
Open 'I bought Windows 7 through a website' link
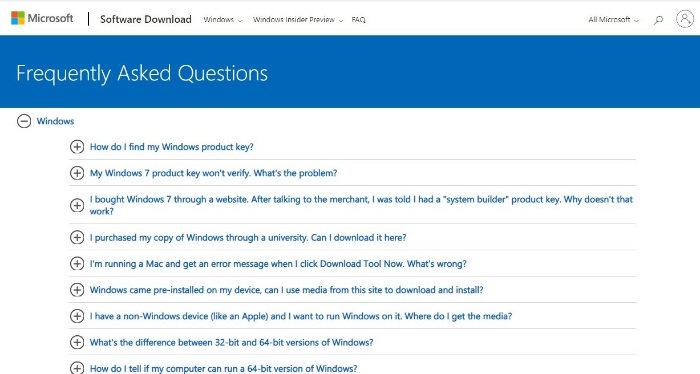click(361, 205)
